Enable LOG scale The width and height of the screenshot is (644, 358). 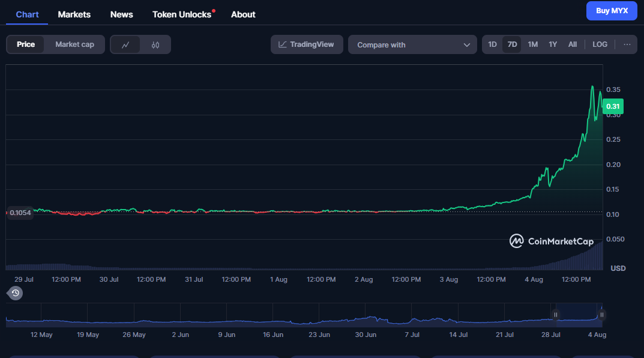pyautogui.click(x=600, y=44)
